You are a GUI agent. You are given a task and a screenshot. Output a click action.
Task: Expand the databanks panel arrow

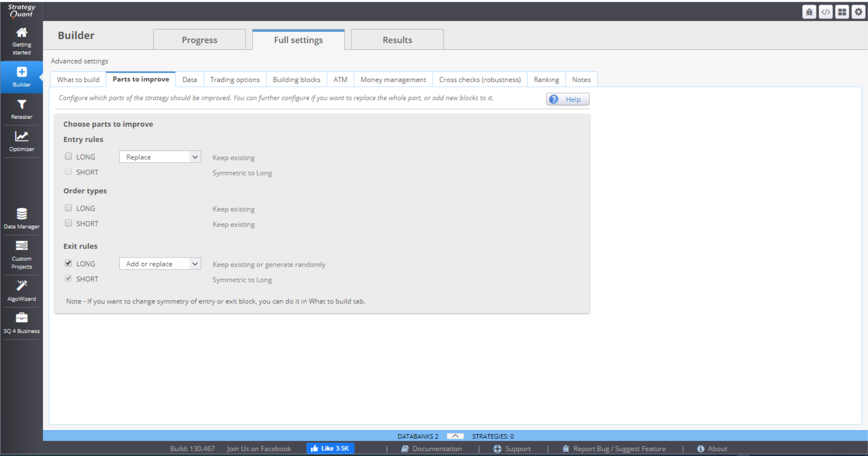pyautogui.click(x=455, y=436)
